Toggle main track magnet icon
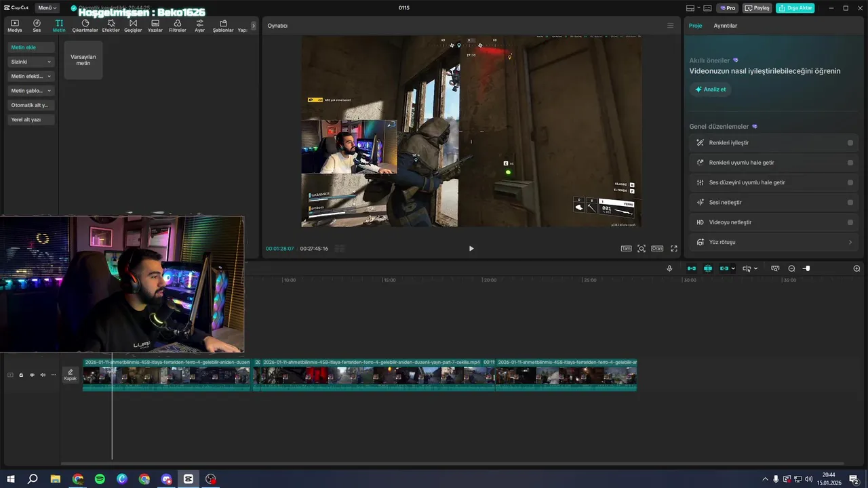This screenshot has width=868, height=488. (691, 268)
